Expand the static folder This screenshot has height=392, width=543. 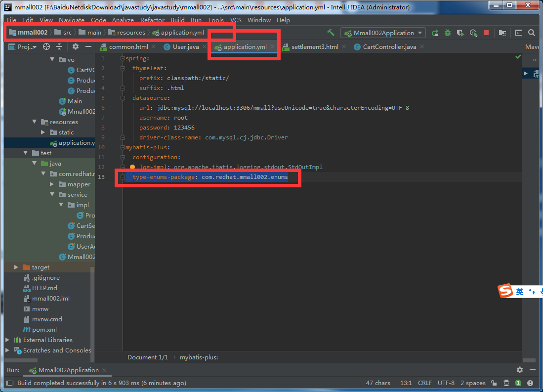[43, 132]
